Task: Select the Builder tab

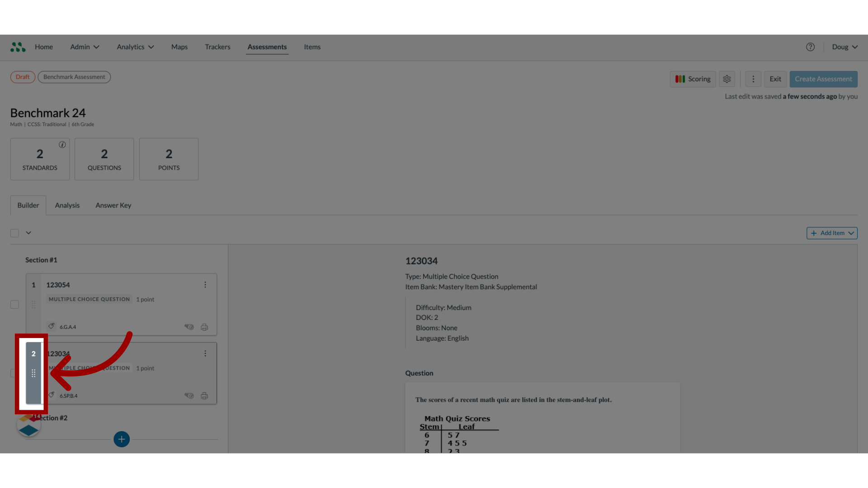Action: tap(28, 204)
